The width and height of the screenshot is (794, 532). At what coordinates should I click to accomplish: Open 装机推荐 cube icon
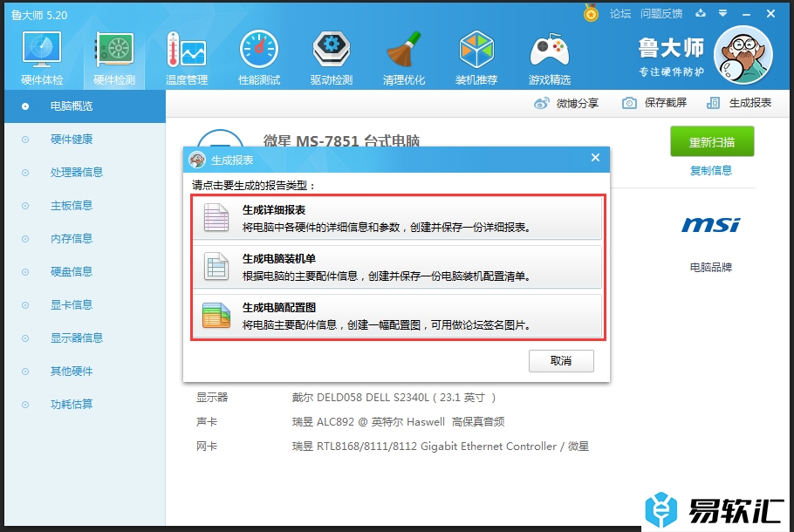pos(476,58)
